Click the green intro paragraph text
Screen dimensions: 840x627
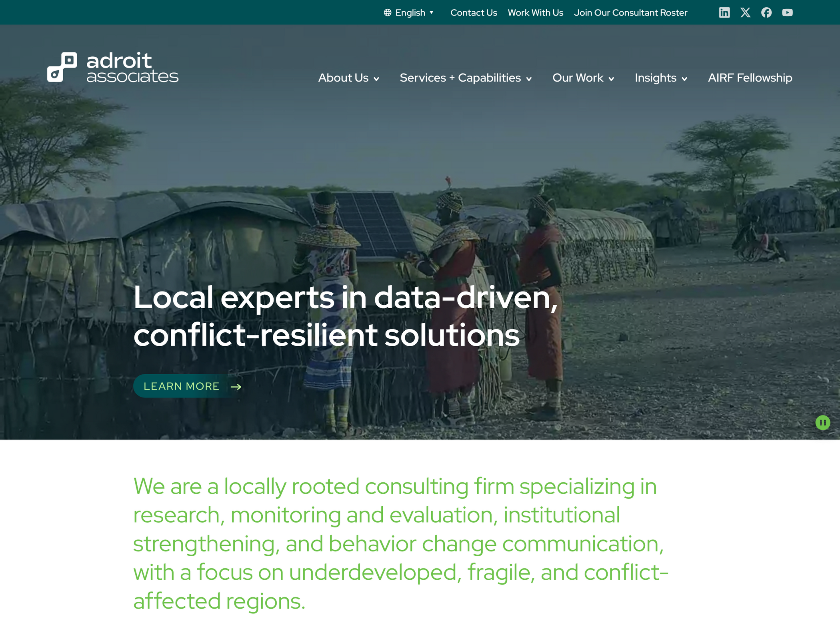(401, 544)
